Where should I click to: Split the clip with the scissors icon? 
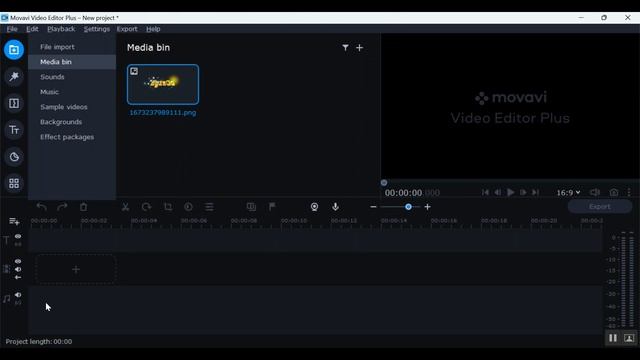pyautogui.click(x=125, y=207)
